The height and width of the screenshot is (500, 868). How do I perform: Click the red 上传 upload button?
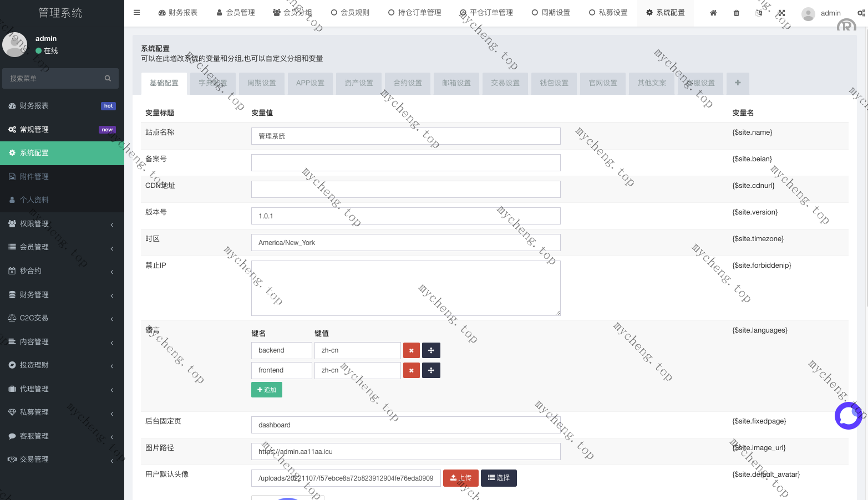(460, 478)
